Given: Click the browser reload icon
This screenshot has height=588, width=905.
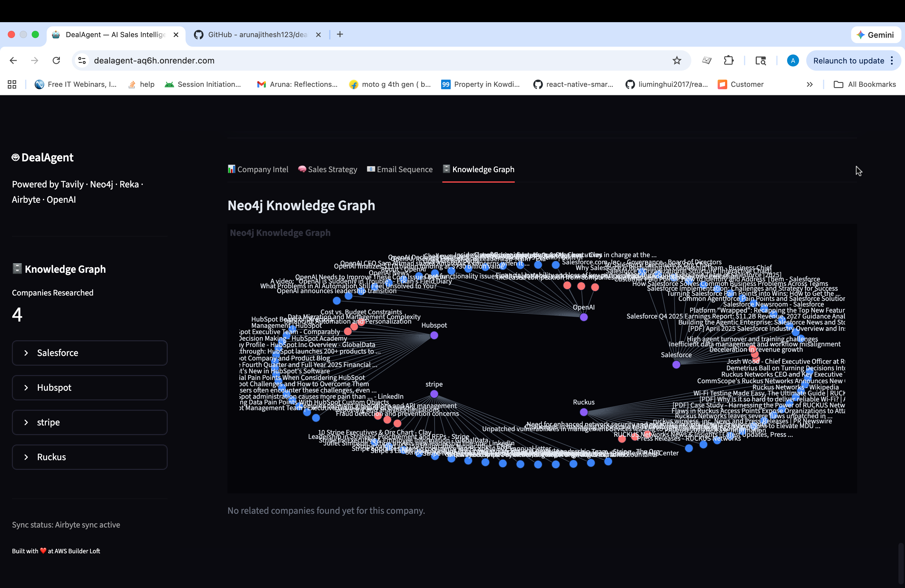Looking at the screenshot, I should point(56,60).
